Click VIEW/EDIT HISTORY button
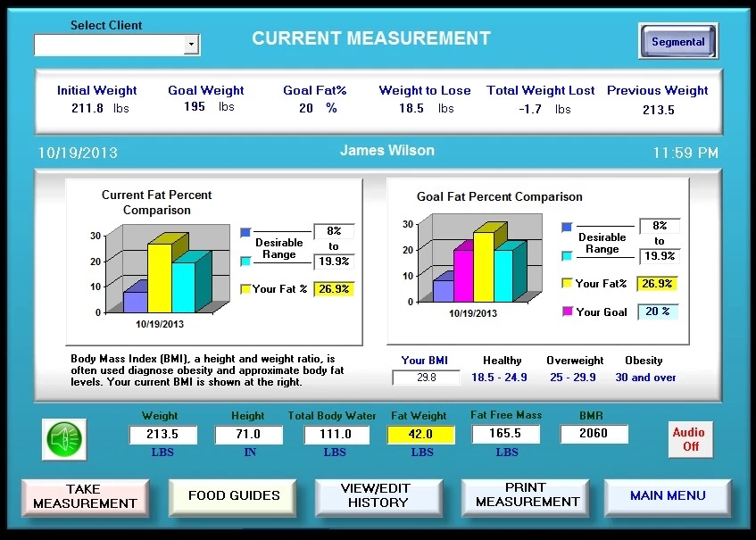This screenshot has height=540, width=756. click(x=378, y=496)
